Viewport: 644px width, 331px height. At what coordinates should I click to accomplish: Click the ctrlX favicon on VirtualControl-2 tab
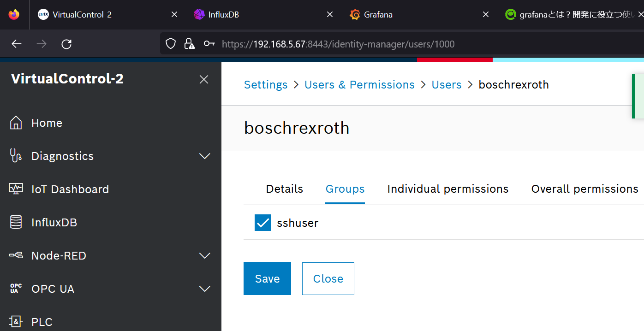43,14
